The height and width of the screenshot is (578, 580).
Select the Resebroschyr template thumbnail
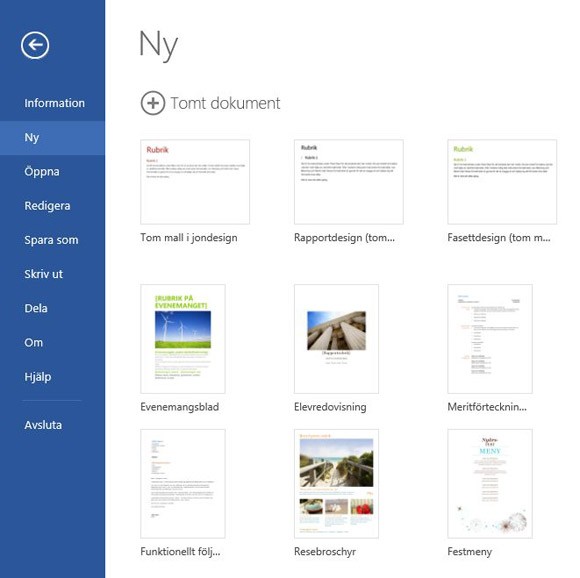point(336,484)
